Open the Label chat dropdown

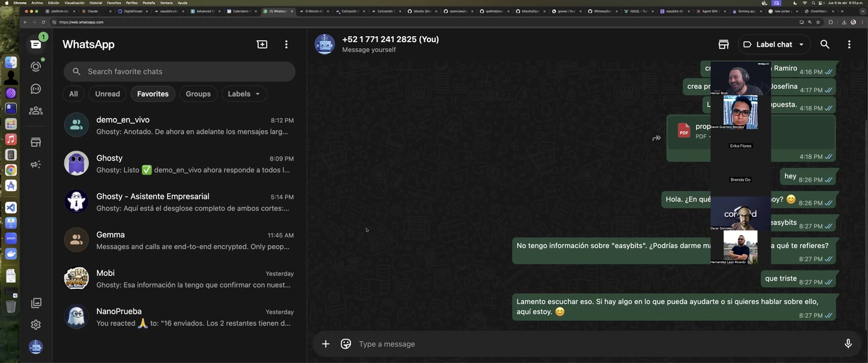click(x=774, y=44)
